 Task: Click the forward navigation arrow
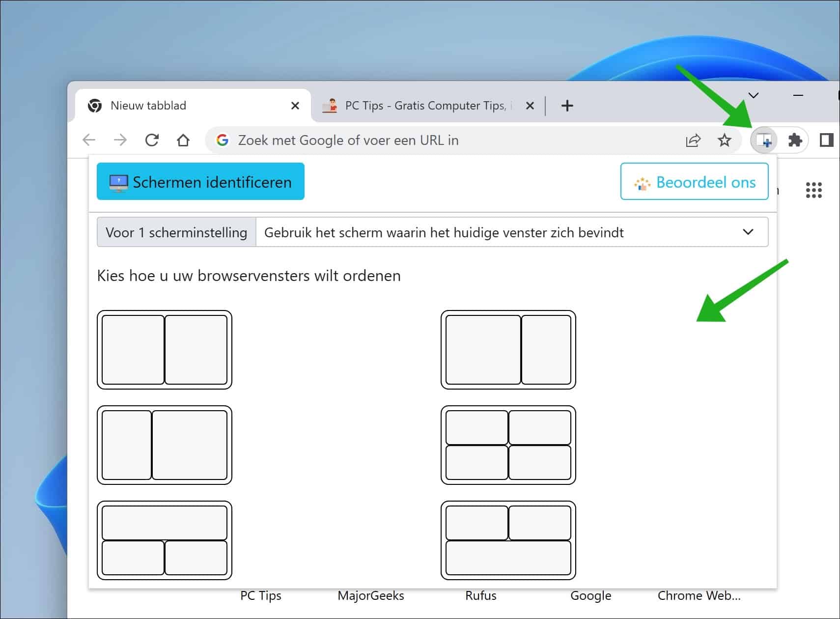(120, 140)
